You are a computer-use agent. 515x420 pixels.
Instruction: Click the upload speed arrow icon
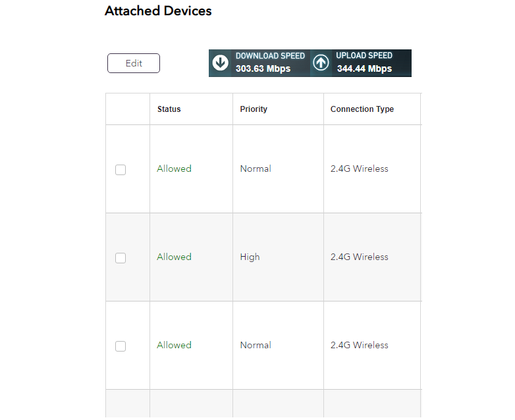pos(321,63)
